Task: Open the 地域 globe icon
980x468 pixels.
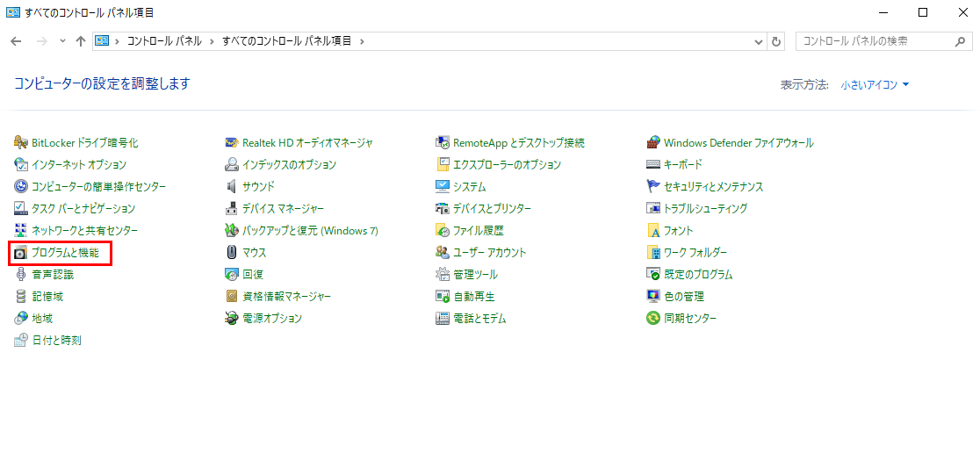Action: pyautogui.click(x=20, y=318)
